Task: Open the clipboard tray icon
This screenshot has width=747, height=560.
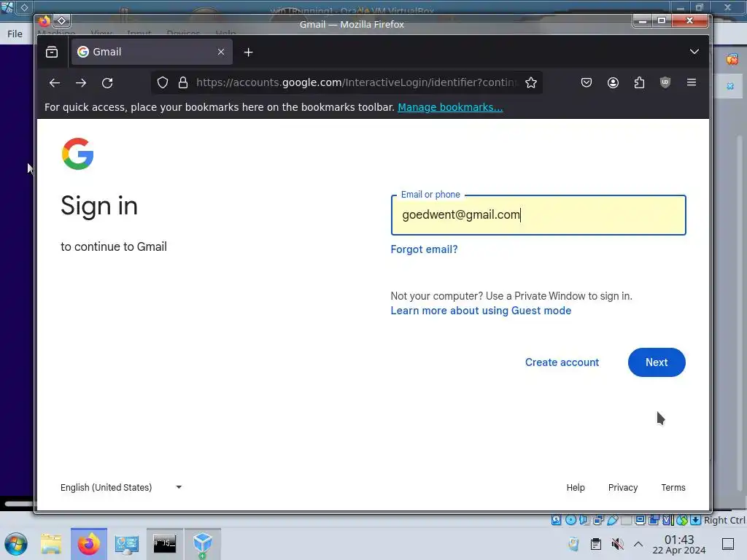Action: point(595,544)
